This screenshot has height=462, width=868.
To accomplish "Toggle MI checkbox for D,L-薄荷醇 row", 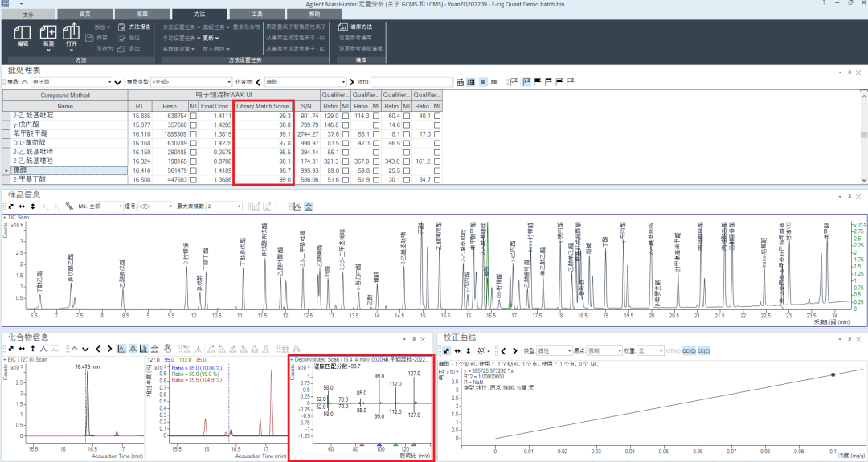I will click(193, 143).
